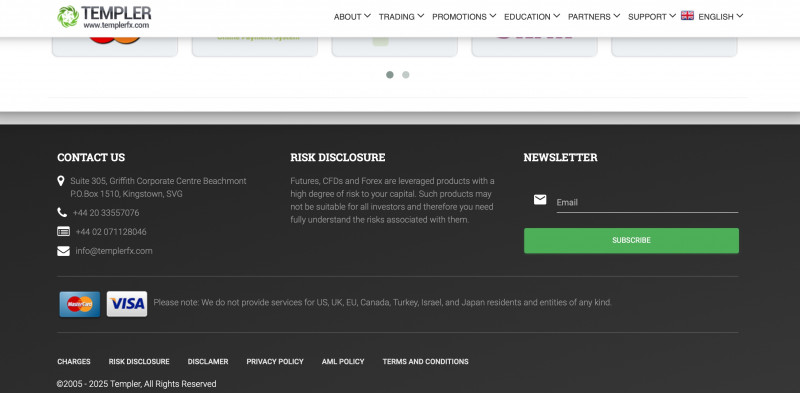Open the PARTNERS menu item

(x=589, y=17)
